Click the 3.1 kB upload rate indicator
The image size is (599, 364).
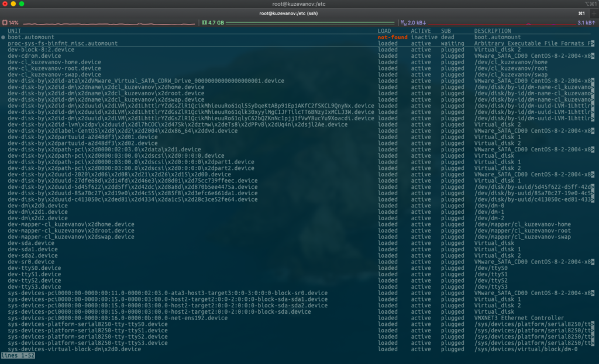point(586,23)
